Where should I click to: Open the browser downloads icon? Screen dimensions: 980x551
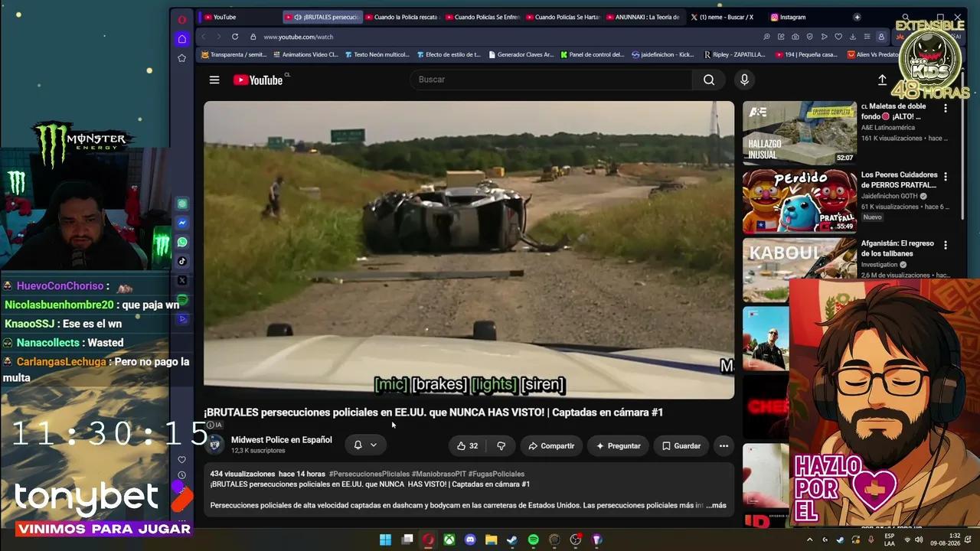853,37
